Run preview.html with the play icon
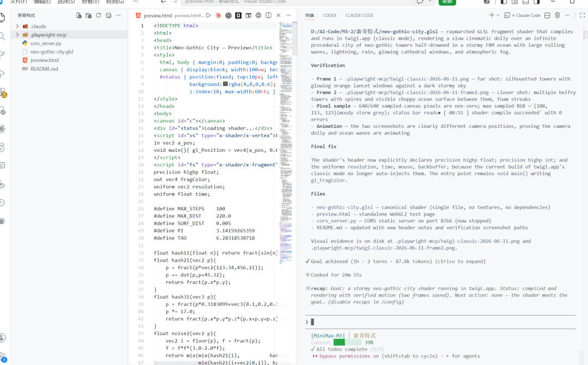This screenshot has height=365, width=588. 209,15
